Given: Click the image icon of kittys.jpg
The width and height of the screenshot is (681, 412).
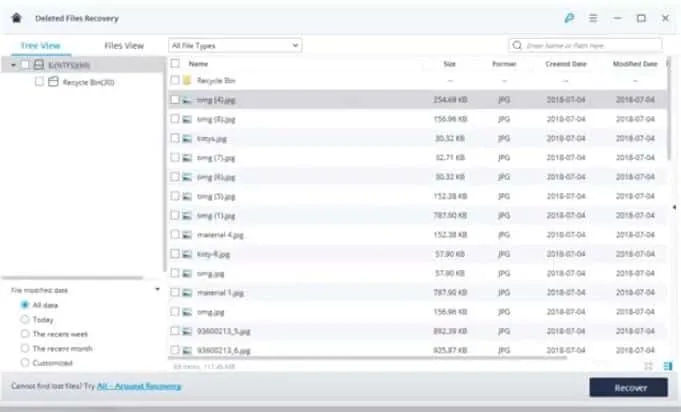Looking at the screenshot, I should [187, 138].
